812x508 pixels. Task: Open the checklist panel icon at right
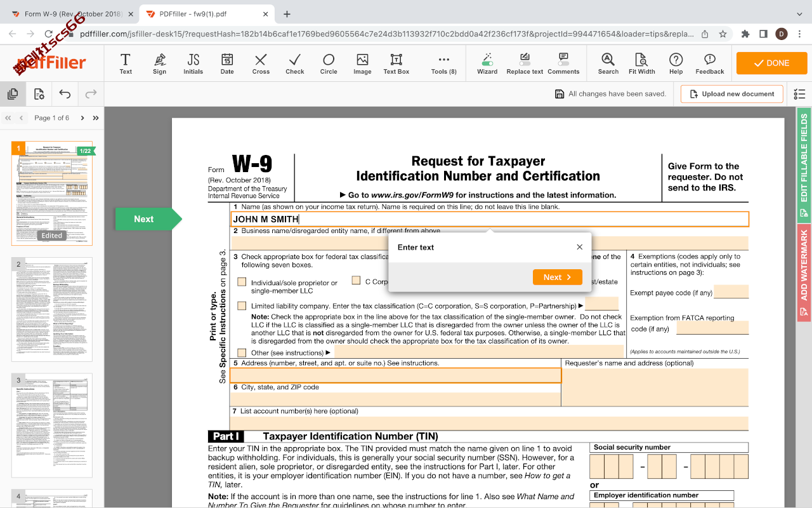click(x=799, y=94)
